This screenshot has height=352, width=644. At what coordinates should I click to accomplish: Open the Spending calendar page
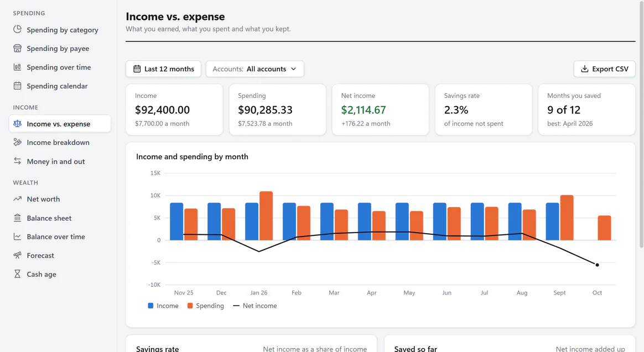(x=60, y=86)
